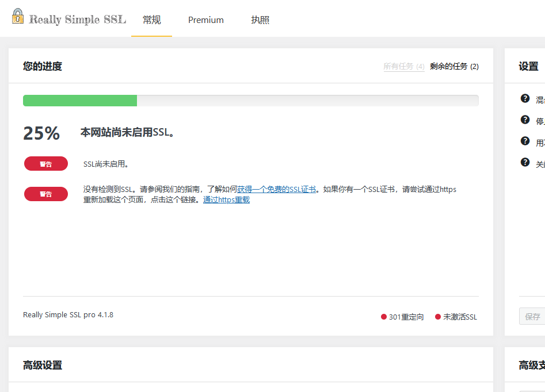Viewport: 545px width, 392px height.
Task: Go to the 执照 tab
Action: click(x=260, y=20)
